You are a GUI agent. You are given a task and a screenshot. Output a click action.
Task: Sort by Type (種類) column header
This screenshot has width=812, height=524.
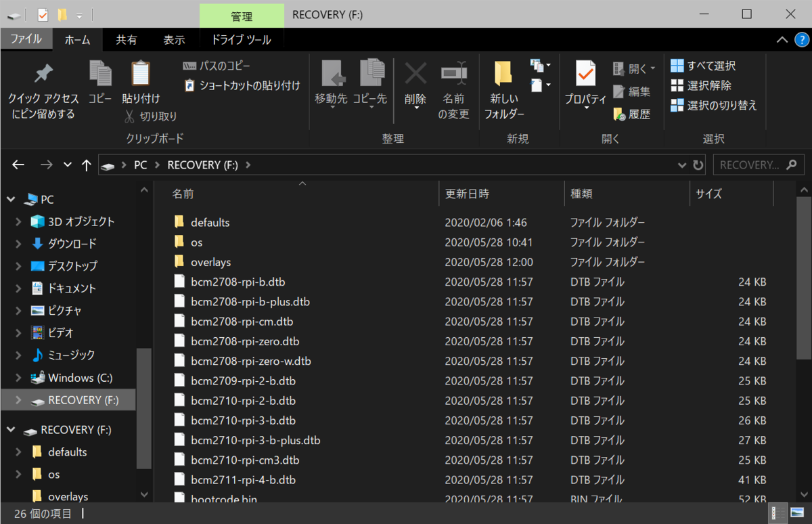coord(627,194)
